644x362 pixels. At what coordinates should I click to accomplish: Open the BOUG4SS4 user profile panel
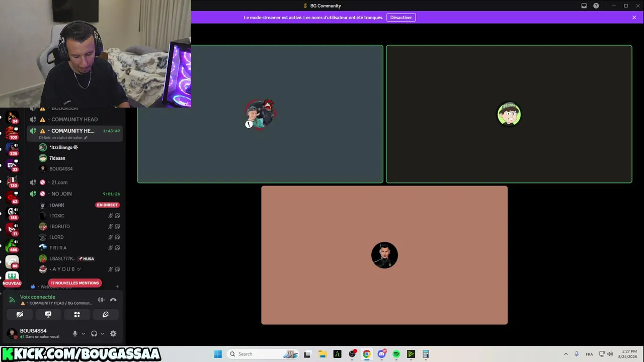pos(34,333)
